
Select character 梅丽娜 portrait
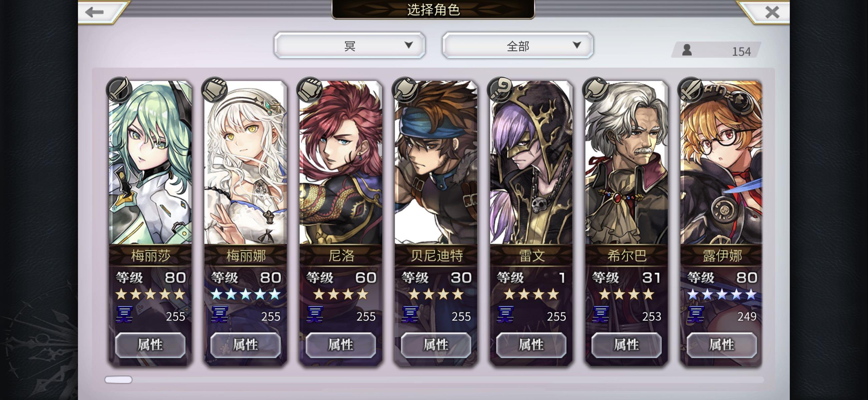coord(245,162)
